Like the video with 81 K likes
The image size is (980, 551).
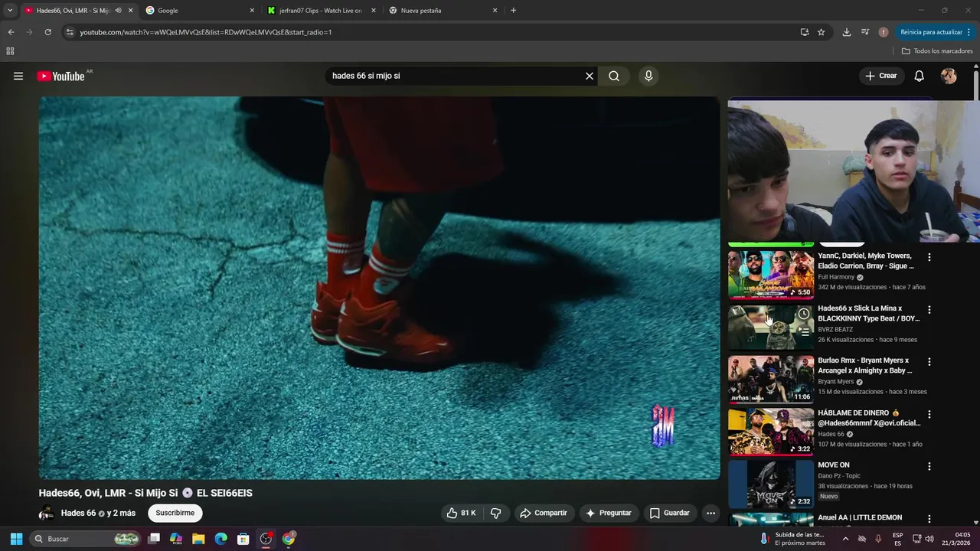(x=462, y=513)
